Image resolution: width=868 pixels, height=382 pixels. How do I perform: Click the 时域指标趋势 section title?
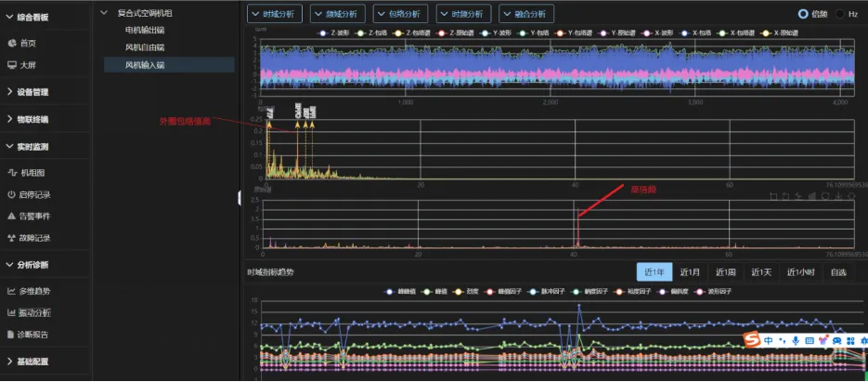271,272
